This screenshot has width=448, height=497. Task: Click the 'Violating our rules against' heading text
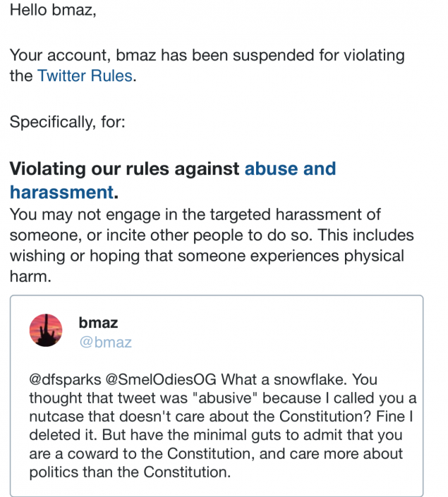[x=124, y=169]
